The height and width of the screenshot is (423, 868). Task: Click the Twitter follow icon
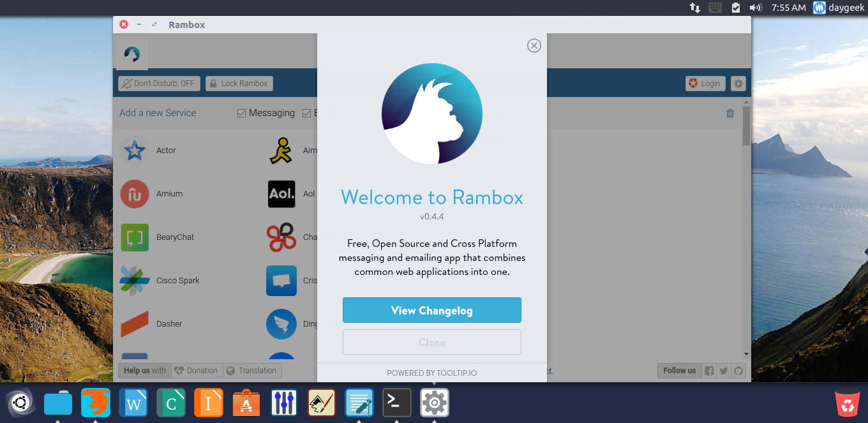pyautogui.click(x=724, y=371)
